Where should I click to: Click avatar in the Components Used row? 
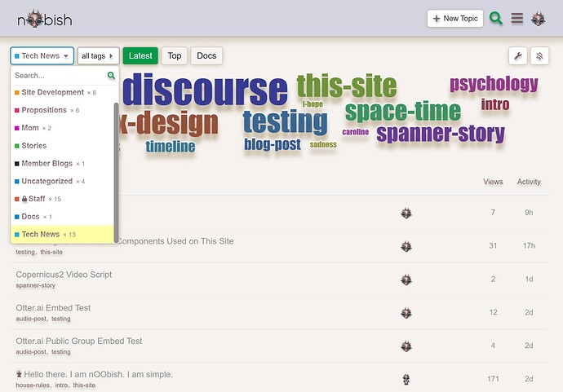406,246
